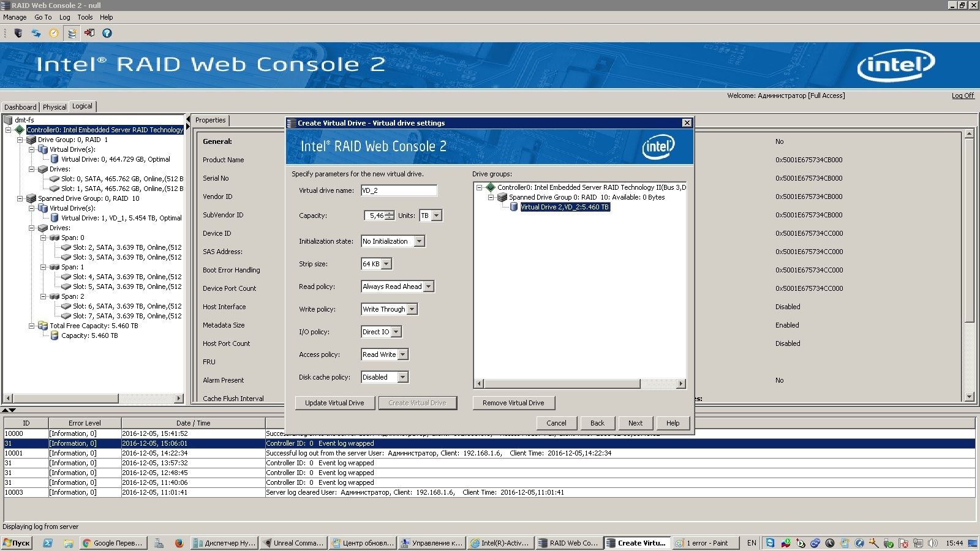
Task: Switch to the Physical tab
Action: coord(55,107)
